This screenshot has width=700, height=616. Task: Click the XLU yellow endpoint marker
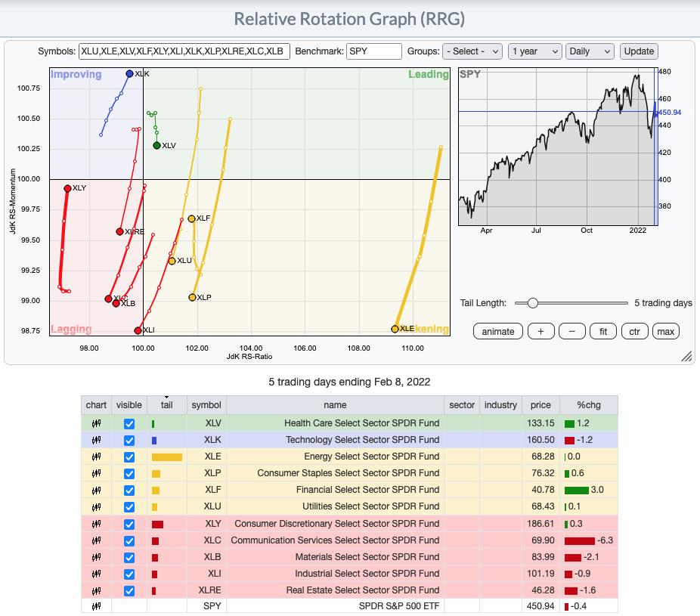172,261
